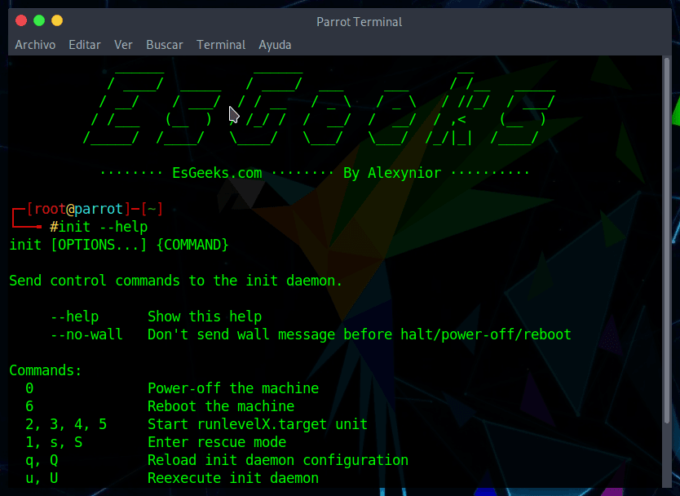
Task: Click the EsGeeks.com text under the banner
Action: click(x=216, y=173)
